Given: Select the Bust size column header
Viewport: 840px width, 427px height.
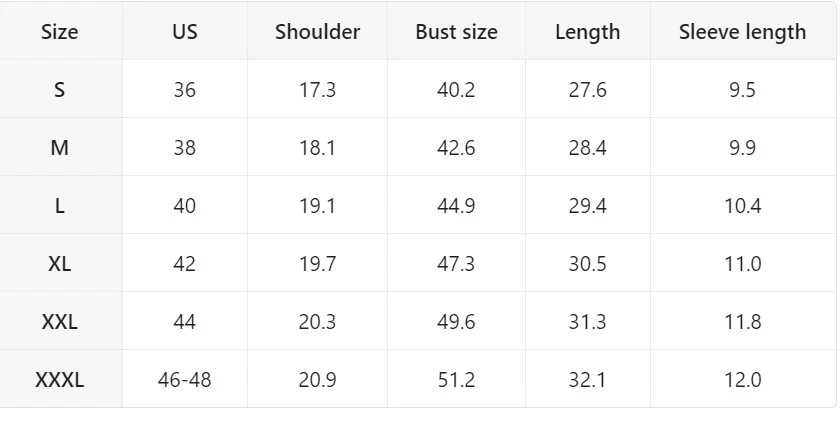Looking at the screenshot, I should (x=456, y=31).
